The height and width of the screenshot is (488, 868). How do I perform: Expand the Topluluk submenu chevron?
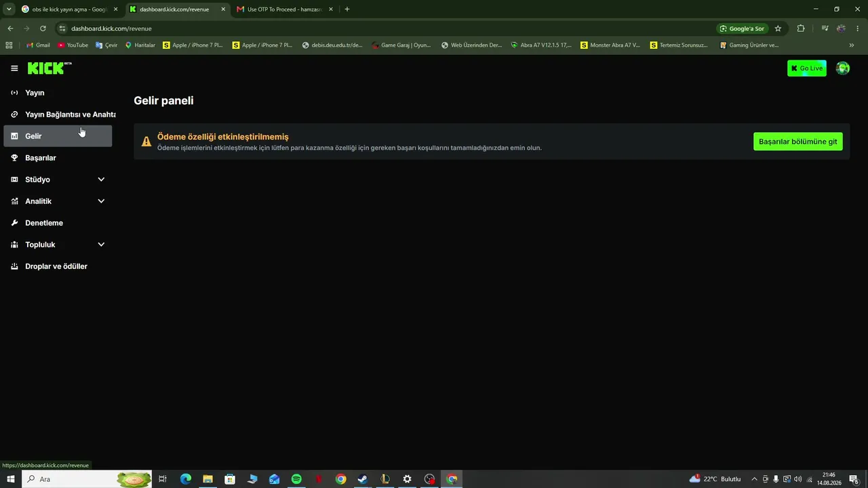coord(101,245)
